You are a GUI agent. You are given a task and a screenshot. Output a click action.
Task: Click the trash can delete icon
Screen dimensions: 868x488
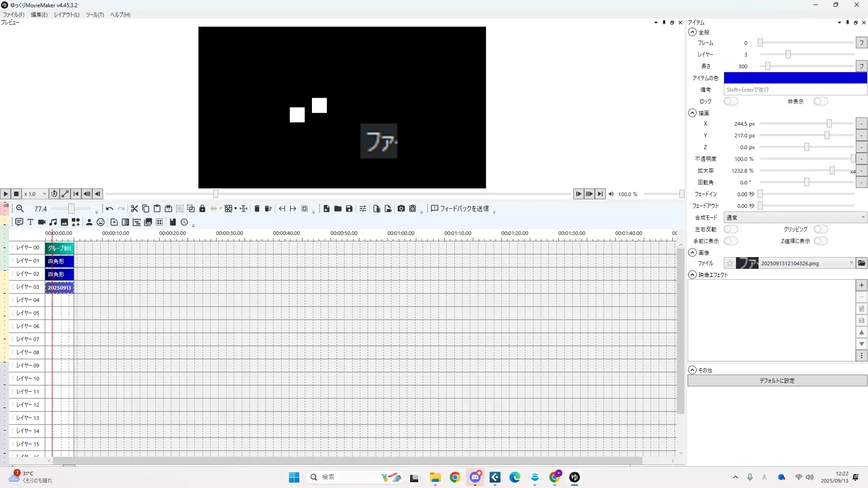(257, 209)
